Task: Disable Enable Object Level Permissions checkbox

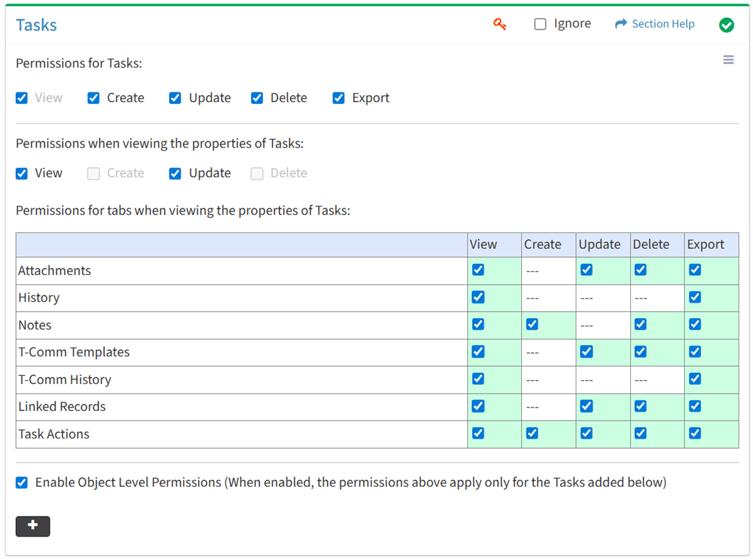Action: click(x=22, y=482)
